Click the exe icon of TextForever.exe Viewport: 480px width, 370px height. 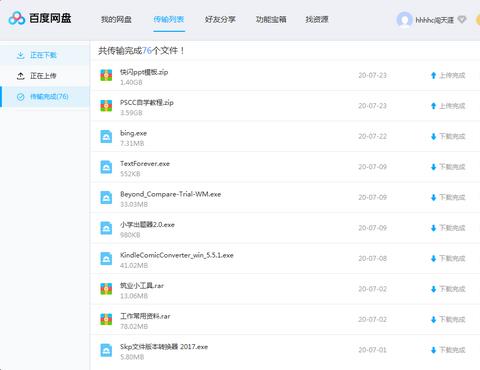coord(106,167)
